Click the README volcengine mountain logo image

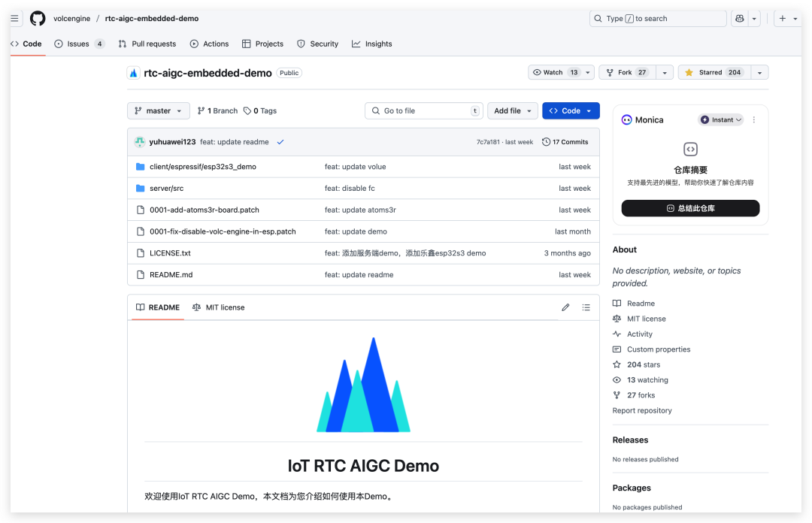point(364,385)
